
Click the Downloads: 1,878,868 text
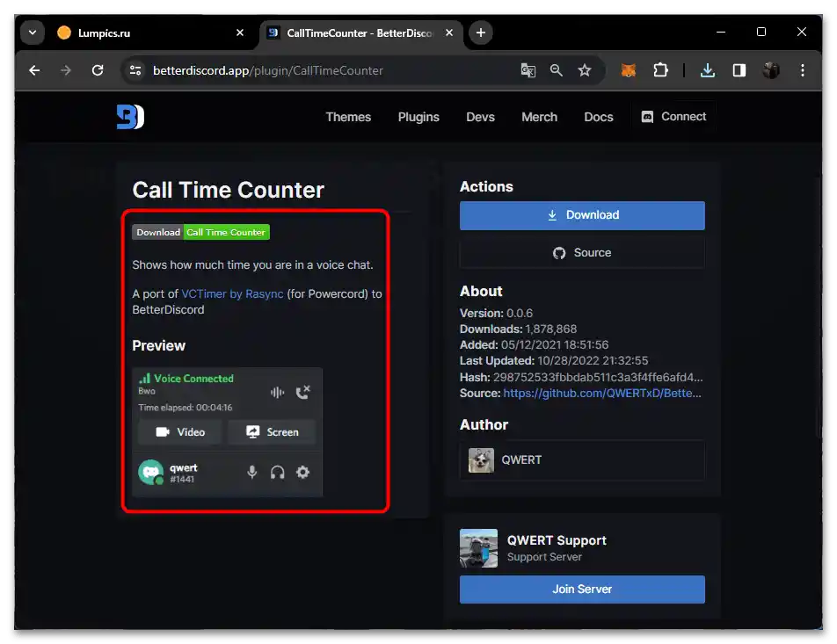tap(518, 329)
